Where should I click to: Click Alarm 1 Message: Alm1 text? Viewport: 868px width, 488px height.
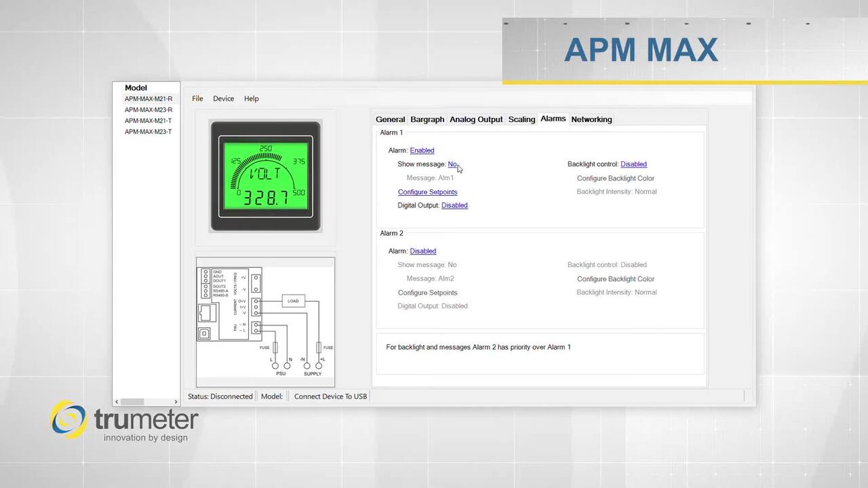430,178
